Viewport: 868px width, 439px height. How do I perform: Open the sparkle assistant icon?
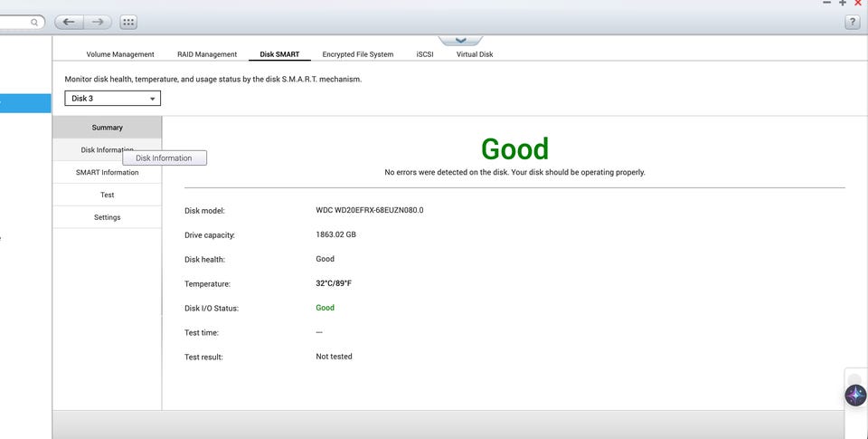(x=855, y=396)
